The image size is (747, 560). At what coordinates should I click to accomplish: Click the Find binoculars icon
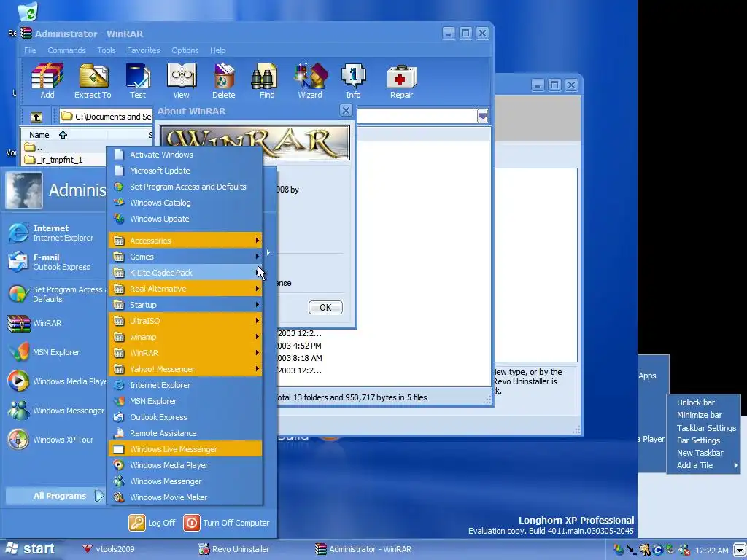267,81
